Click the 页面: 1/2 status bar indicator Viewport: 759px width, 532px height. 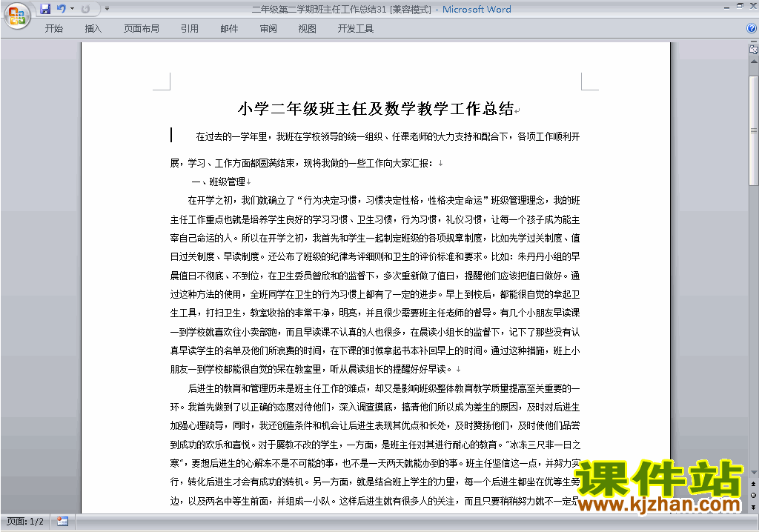coord(25,522)
